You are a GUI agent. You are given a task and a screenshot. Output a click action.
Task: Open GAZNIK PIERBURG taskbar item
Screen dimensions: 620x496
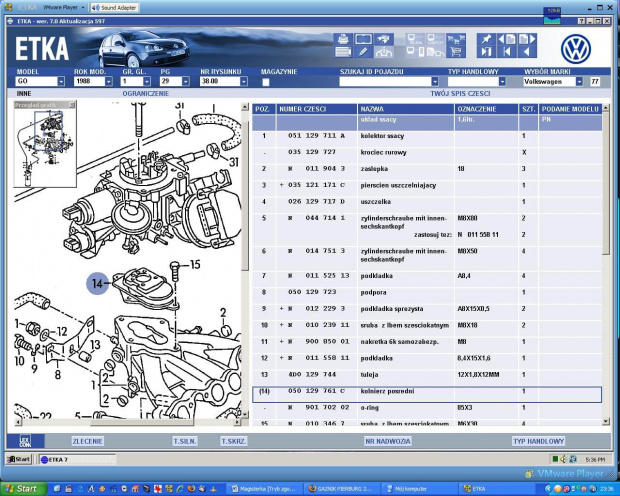(341, 489)
